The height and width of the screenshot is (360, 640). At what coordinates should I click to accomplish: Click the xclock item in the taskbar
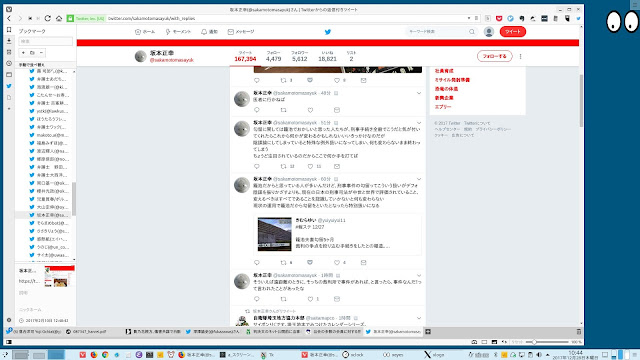coord(353,355)
